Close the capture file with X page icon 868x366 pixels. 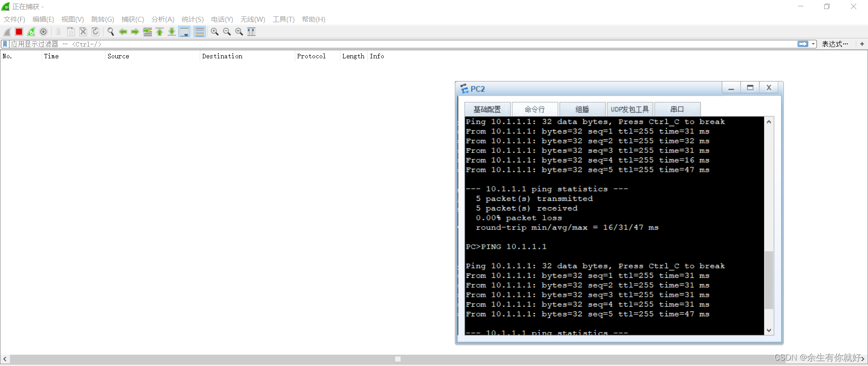point(83,32)
